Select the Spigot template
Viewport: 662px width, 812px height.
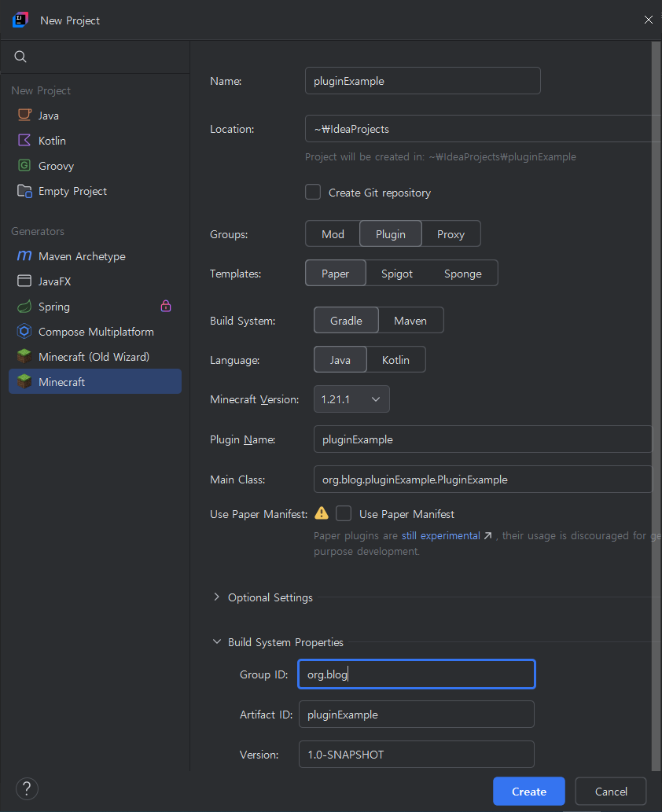point(397,274)
